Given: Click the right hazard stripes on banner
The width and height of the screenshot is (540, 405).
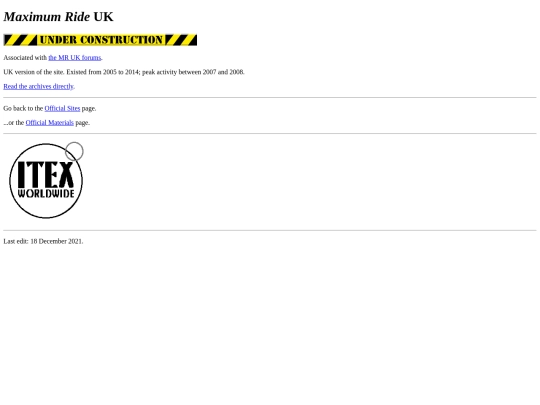Looking at the screenshot, I should pos(181,40).
